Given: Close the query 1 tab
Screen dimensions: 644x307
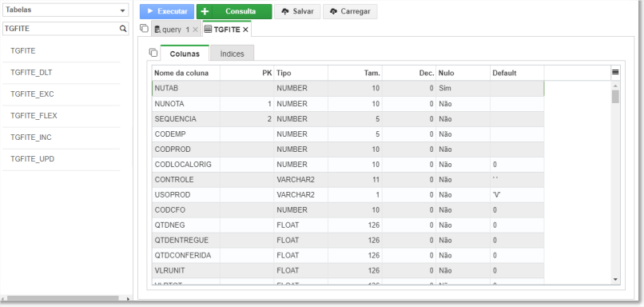Looking at the screenshot, I should pyautogui.click(x=196, y=30).
